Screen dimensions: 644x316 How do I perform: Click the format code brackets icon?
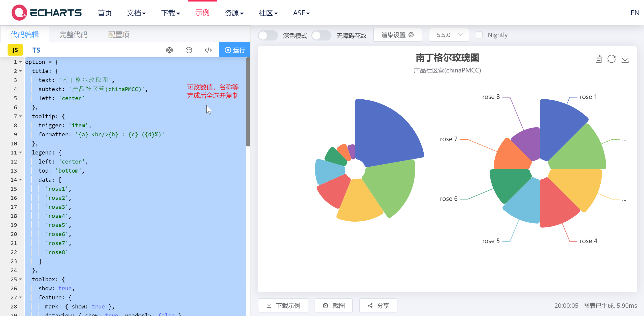[208, 50]
